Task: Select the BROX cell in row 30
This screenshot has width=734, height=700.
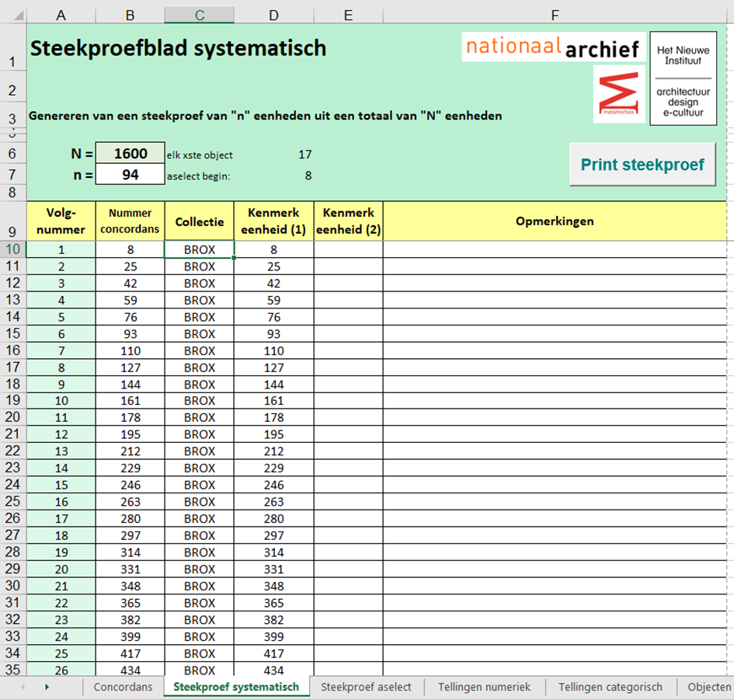Action: tap(200, 587)
